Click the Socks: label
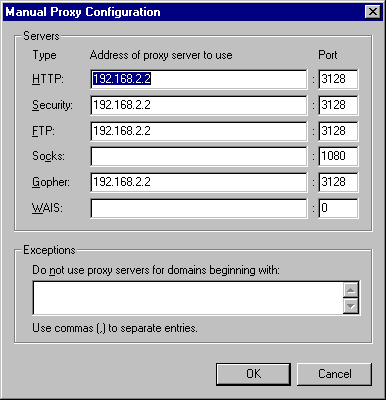Screen dimensions: 386x400 point(48,156)
